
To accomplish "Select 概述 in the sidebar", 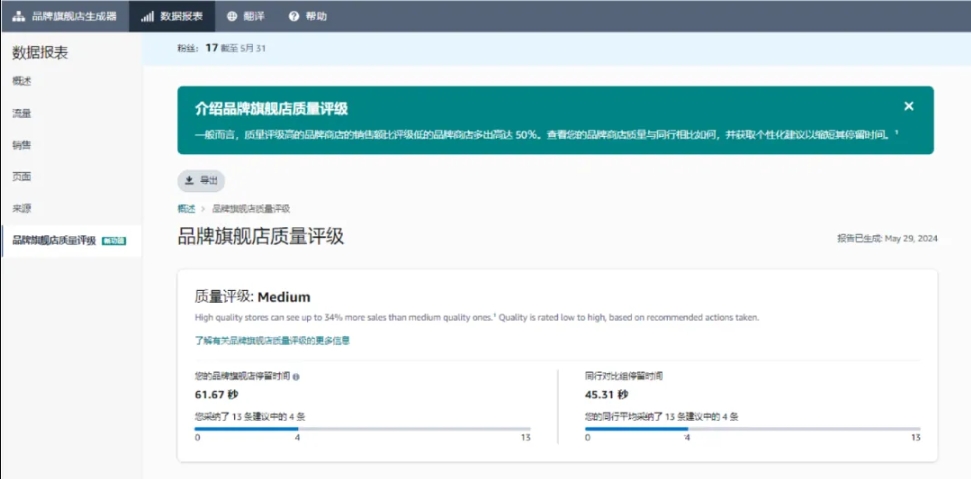I will click(x=22, y=81).
